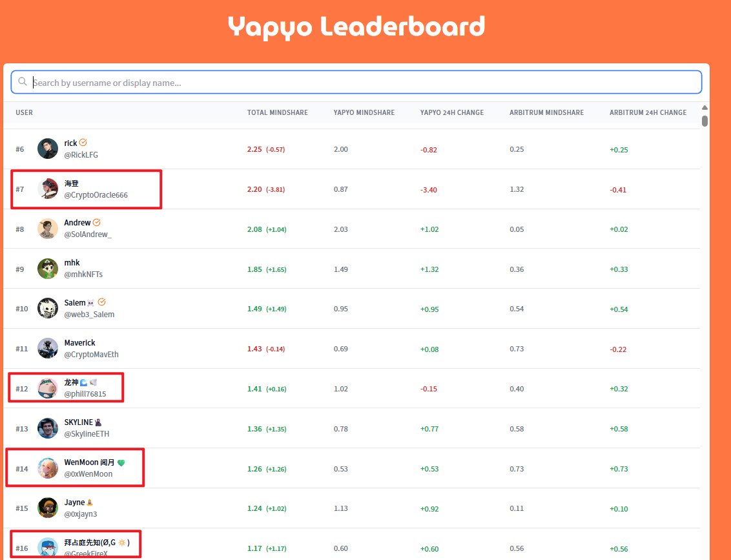This screenshot has height=560, width=731.
Task: Sort by the YAPYO MINDSHARE column header
Action: 364,112
